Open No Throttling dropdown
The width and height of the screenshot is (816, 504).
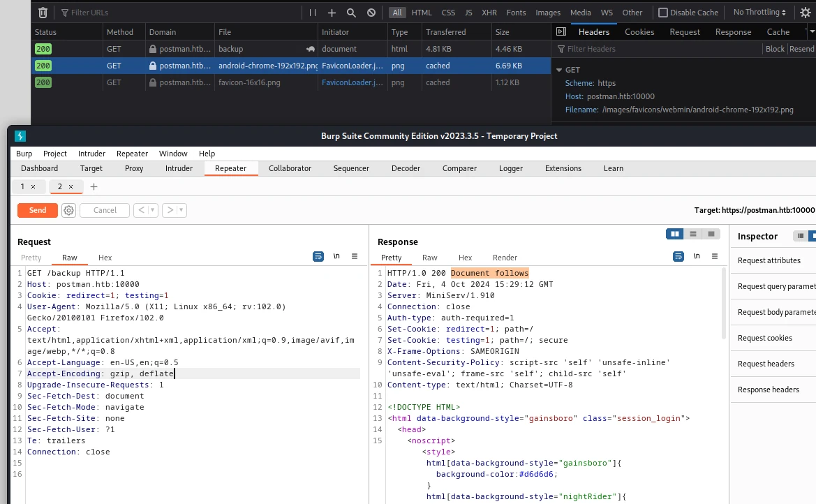click(x=759, y=12)
